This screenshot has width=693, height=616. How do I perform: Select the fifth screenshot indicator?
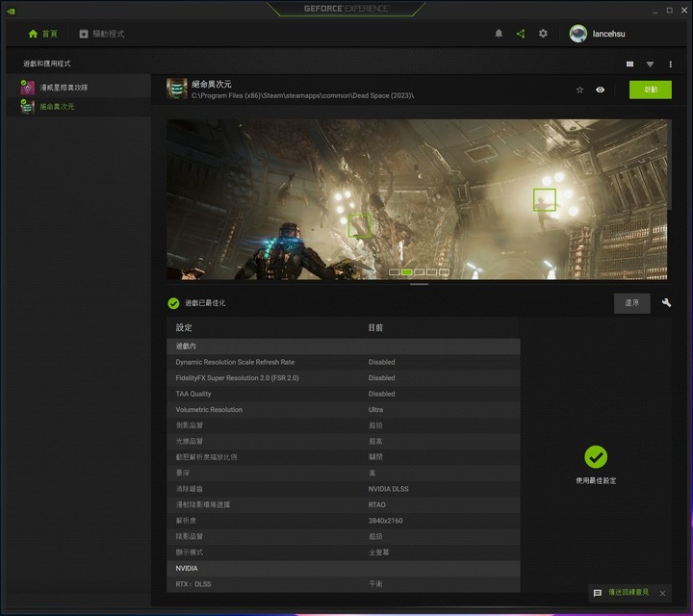[x=444, y=271]
